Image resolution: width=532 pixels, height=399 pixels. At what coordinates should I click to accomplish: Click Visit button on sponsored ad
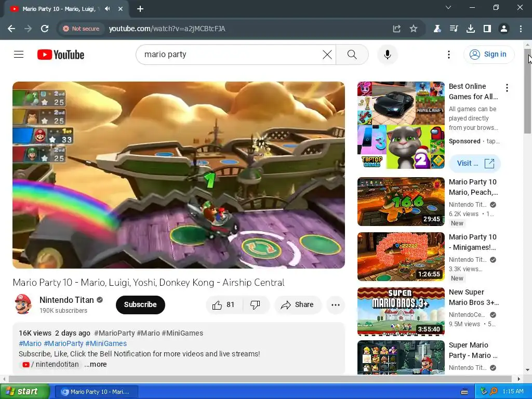(x=475, y=163)
